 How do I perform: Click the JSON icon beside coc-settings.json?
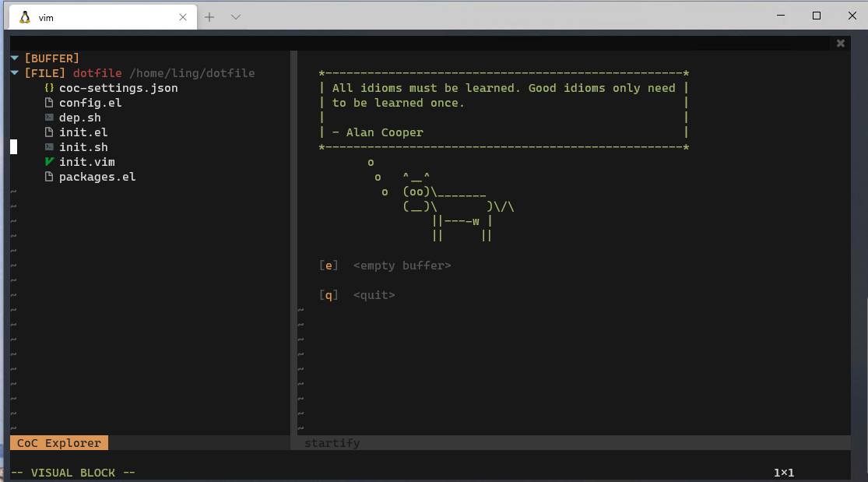[x=48, y=88]
